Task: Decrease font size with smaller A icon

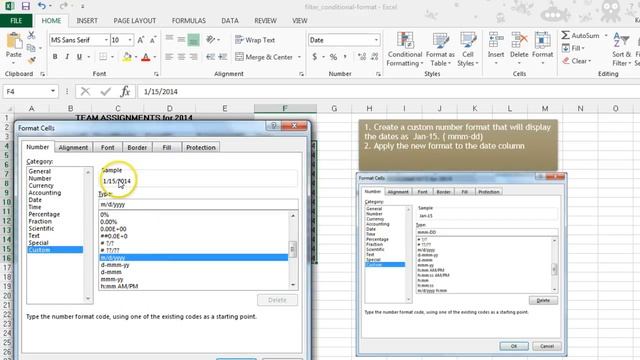Action: tap(153, 40)
